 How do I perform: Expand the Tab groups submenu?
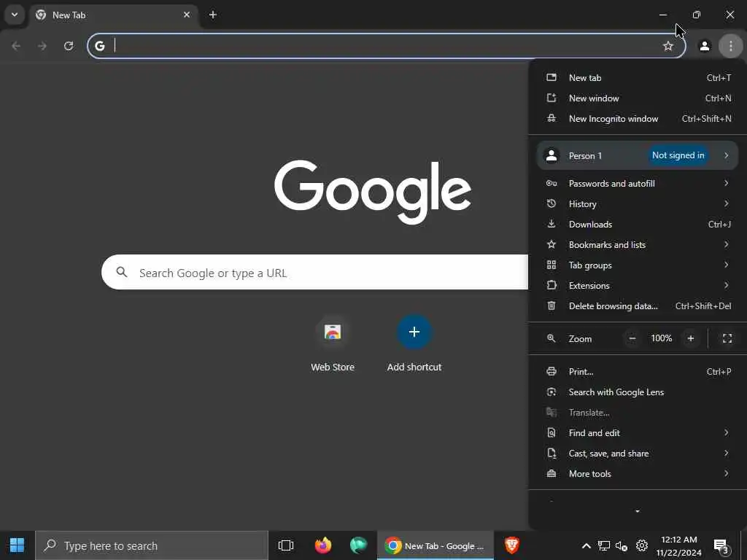638,265
